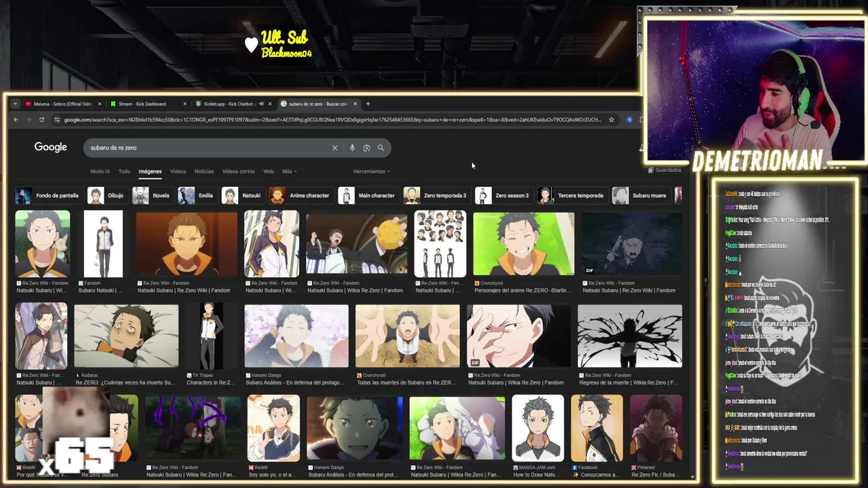Click the address bar URL
The width and height of the screenshot is (868, 488).
pos(332,120)
